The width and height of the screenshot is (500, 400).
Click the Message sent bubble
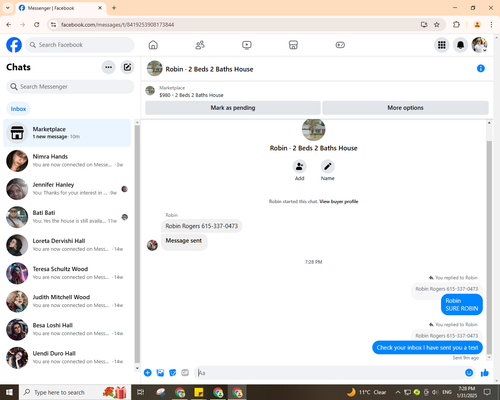click(184, 242)
